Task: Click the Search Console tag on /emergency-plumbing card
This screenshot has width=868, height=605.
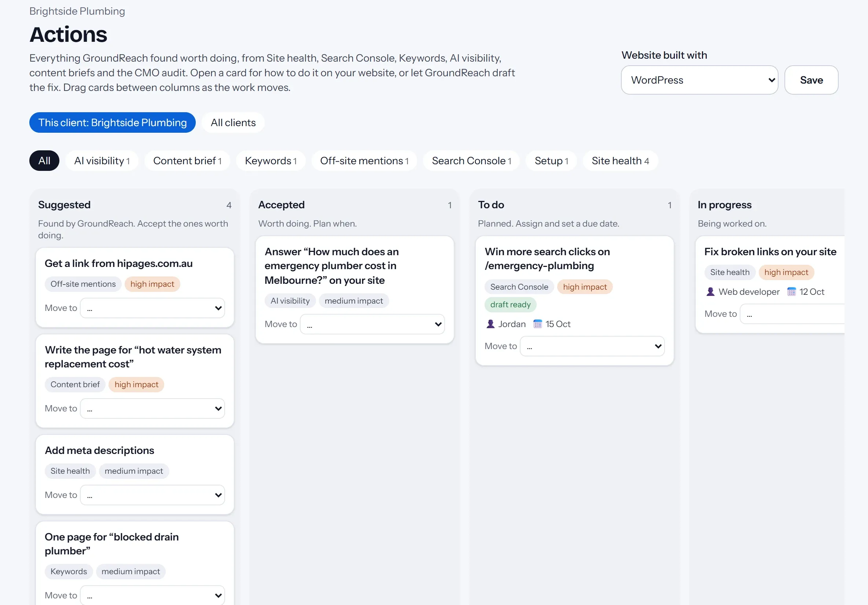Action: [x=519, y=287]
